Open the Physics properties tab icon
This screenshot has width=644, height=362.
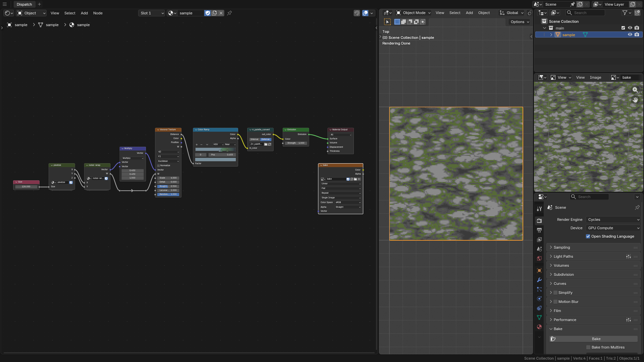point(539,299)
